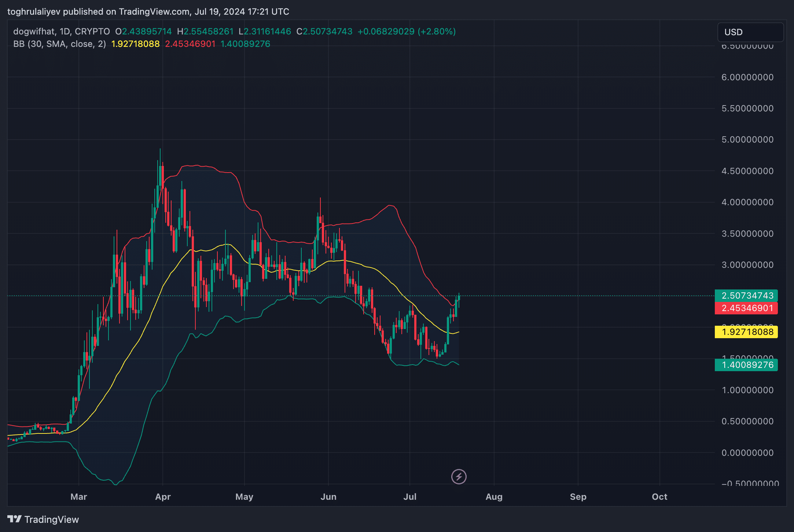This screenshot has width=794, height=532.
Task: Click the 4.50000000 price axis label
Action: tap(747, 171)
